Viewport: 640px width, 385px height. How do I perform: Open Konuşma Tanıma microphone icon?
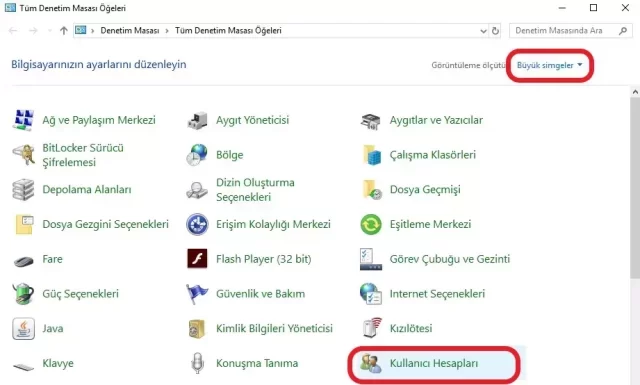click(197, 363)
